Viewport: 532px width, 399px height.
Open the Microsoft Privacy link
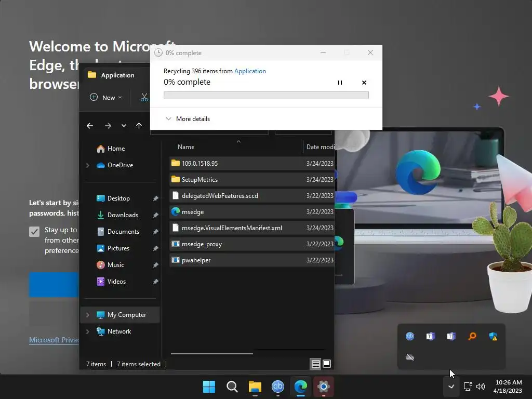[x=54, y=340]
